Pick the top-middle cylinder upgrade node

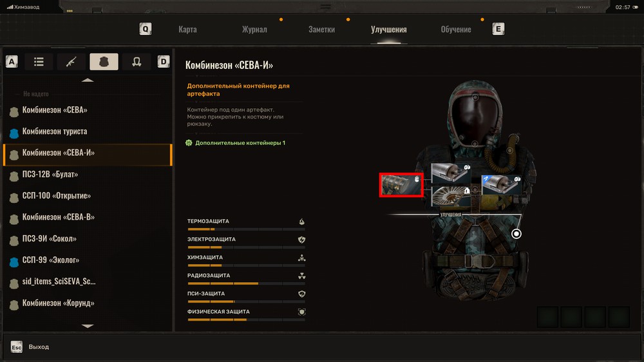[450, 173]
